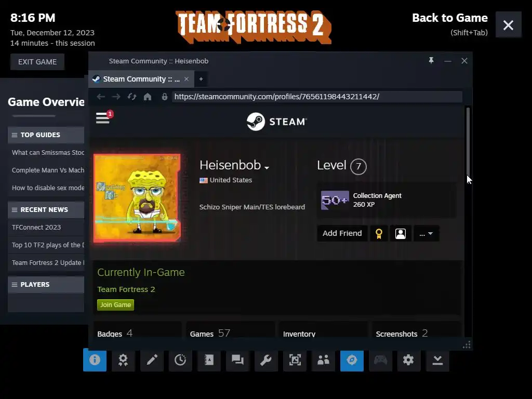Select the web browser compass icon
Image resolution: width=532 pixels, height=399 pixels.
click(x=352, y=360)
